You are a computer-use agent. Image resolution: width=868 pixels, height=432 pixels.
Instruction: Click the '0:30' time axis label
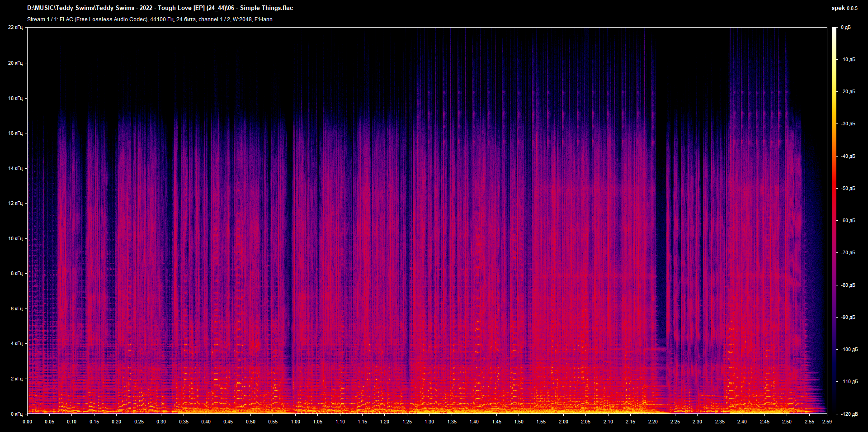click(x=161, y=422)
